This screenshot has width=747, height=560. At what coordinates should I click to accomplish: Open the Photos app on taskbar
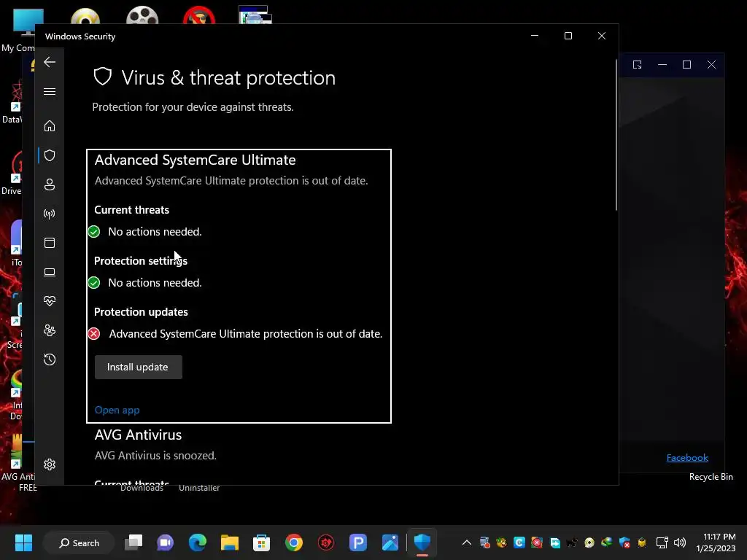[390, 542]
